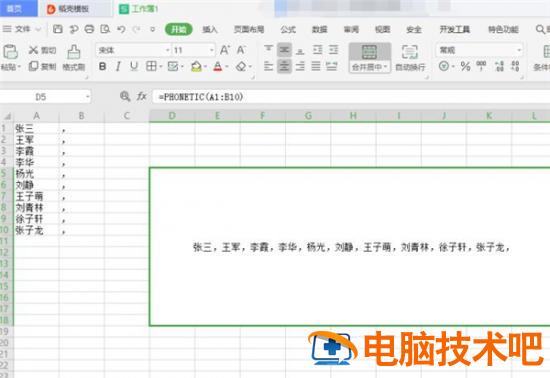Click the Cut (剪切) scissors button
Viewport: 550px width, 378px height.
point(42,50)
